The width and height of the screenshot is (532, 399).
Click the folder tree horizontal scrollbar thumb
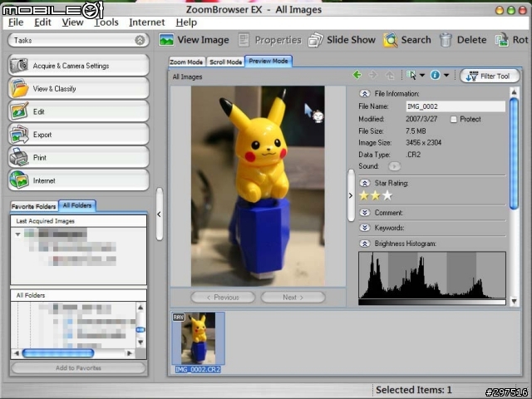click(x=58, y=353)
